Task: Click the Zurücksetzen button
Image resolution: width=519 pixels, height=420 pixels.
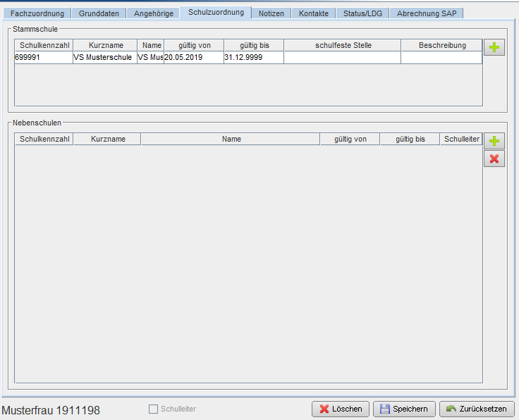Action: tap(477, 409)
